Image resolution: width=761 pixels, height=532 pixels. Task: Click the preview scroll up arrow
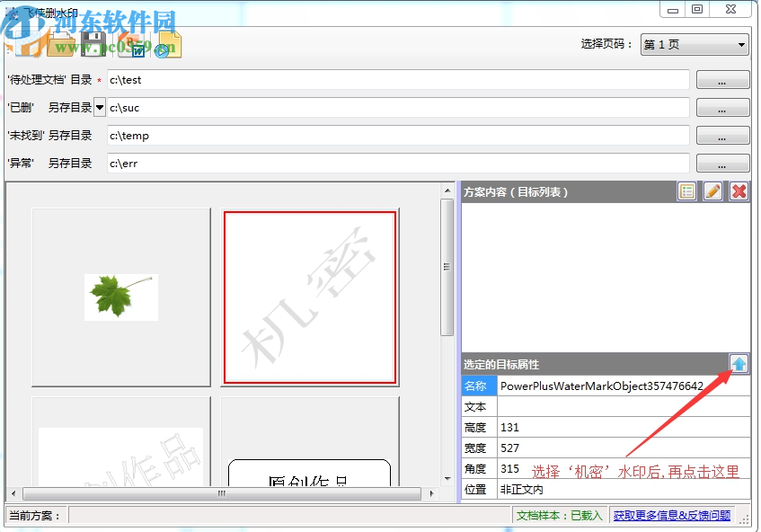(x=447, y=191)
